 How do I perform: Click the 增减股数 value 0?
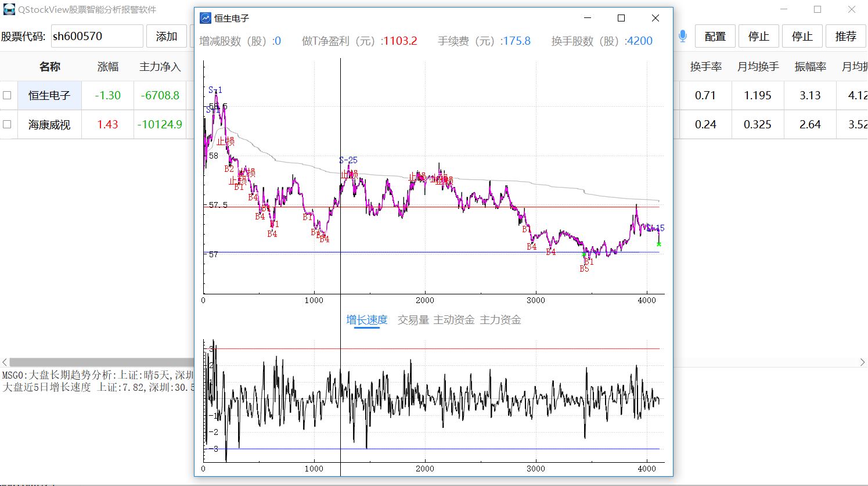tap(278, 41)
